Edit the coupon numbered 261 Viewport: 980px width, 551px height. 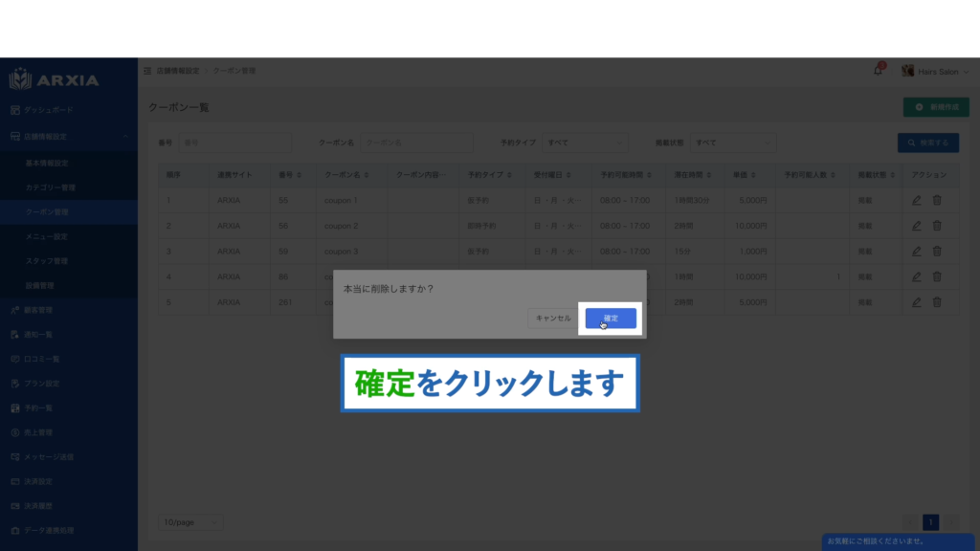pos(916,302)
